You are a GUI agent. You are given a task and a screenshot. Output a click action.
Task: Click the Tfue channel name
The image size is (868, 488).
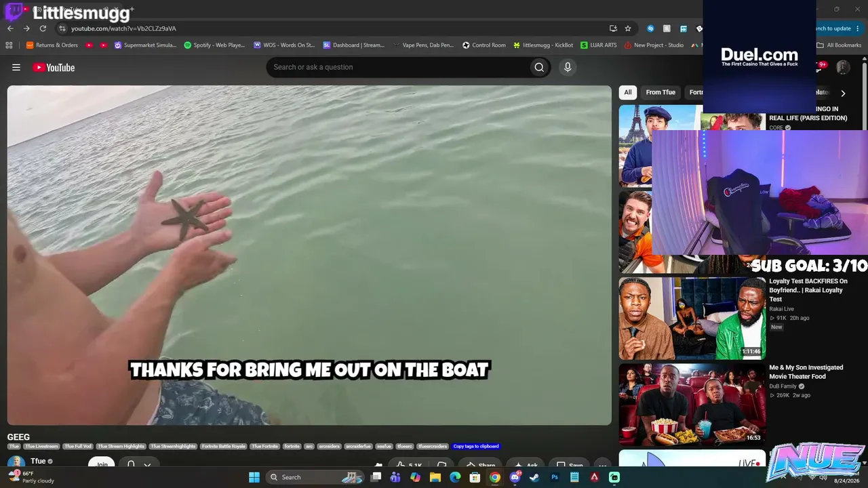pyautogui.click(x=38, y=461)
